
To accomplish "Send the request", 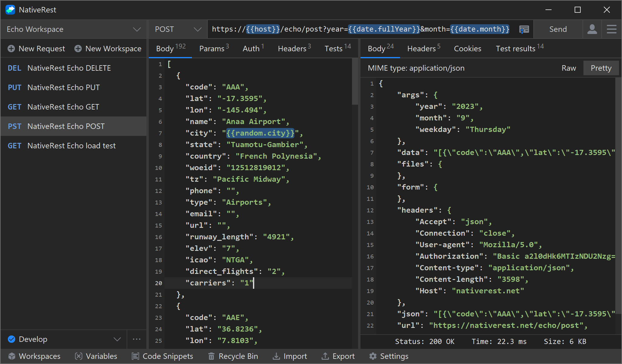I will point(558,29).
